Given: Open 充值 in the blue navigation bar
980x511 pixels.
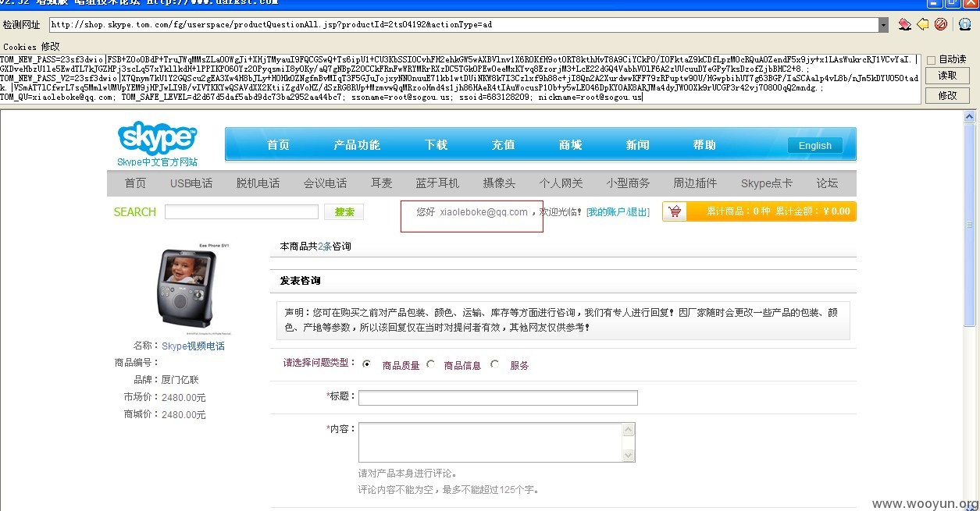Looking at the screenshot, I should click(503, 145).
